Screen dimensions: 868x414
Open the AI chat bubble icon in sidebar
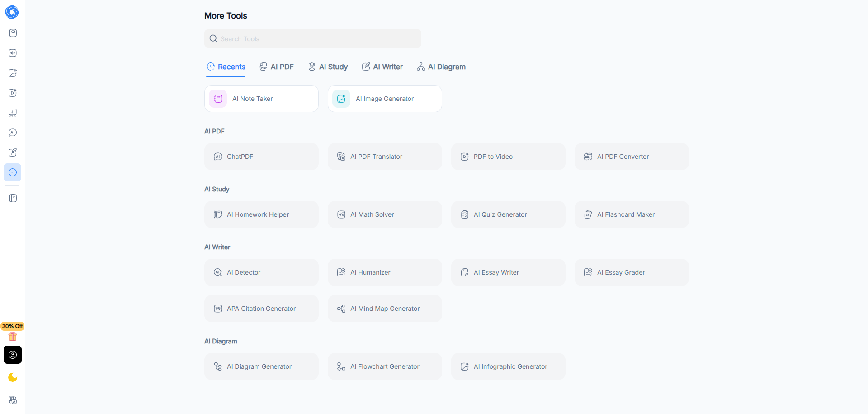[13, 133]
